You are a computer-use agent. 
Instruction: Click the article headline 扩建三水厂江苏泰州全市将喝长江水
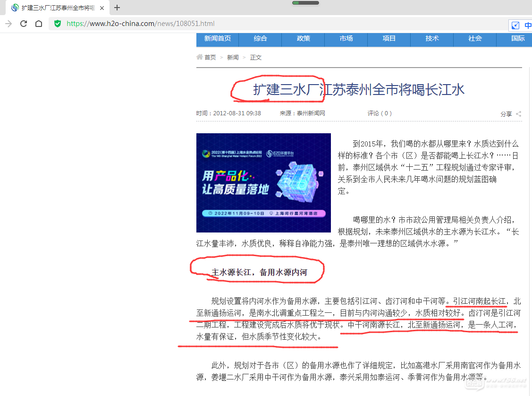click(359, 90)
